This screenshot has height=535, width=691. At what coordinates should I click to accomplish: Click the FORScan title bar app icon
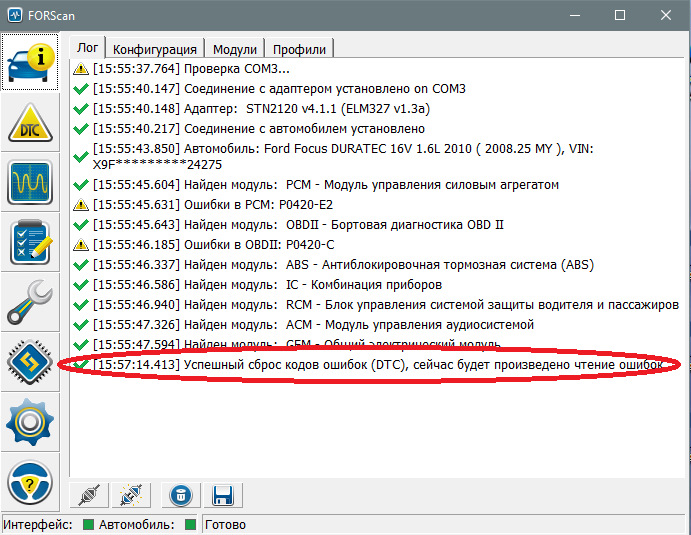(15, 15)
